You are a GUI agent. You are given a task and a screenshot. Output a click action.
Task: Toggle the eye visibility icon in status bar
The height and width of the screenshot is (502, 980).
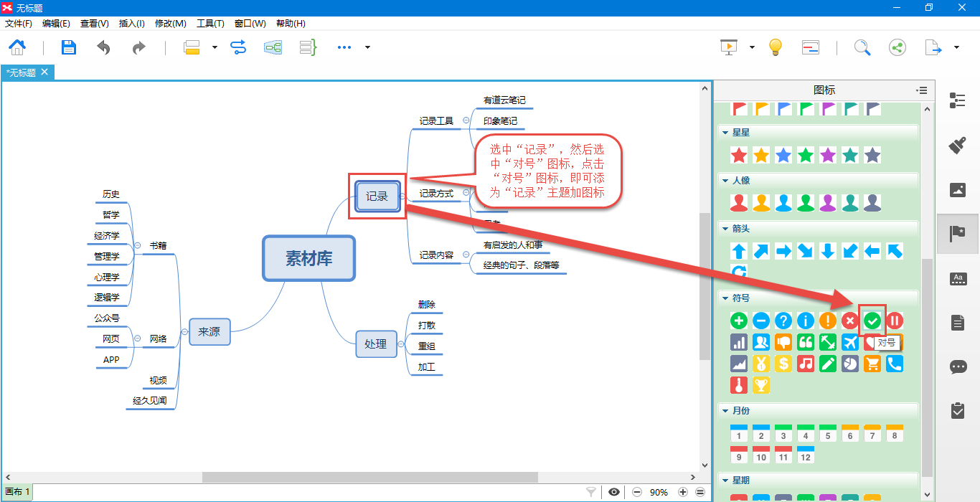click(x=614, y=492)
